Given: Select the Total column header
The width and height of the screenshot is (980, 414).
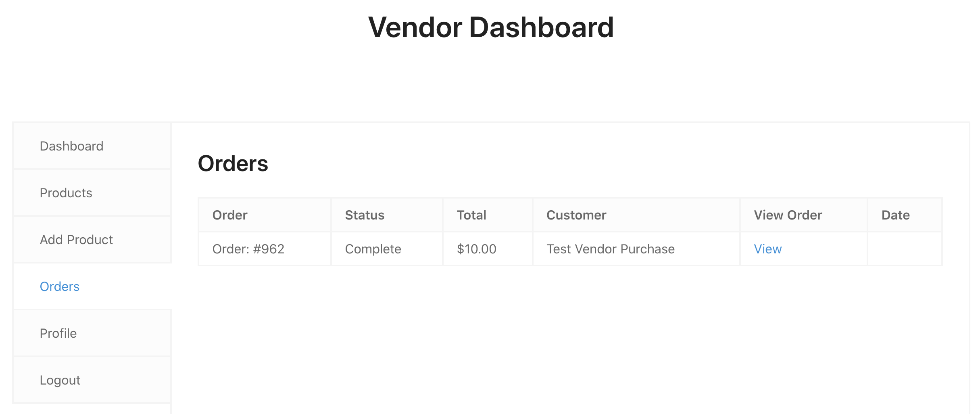Looking at the screenshot, I should (x=471, y=215).
